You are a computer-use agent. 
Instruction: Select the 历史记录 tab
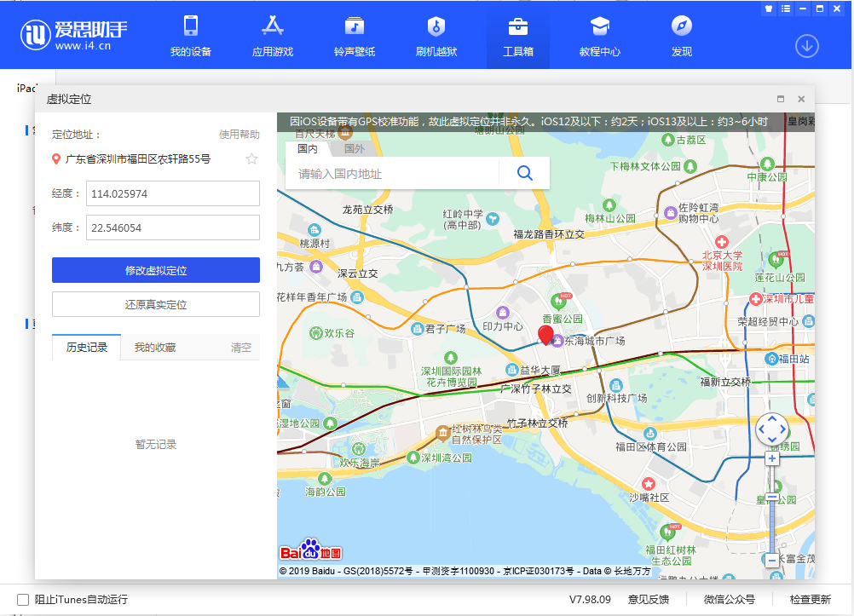[x=87, y=348]
